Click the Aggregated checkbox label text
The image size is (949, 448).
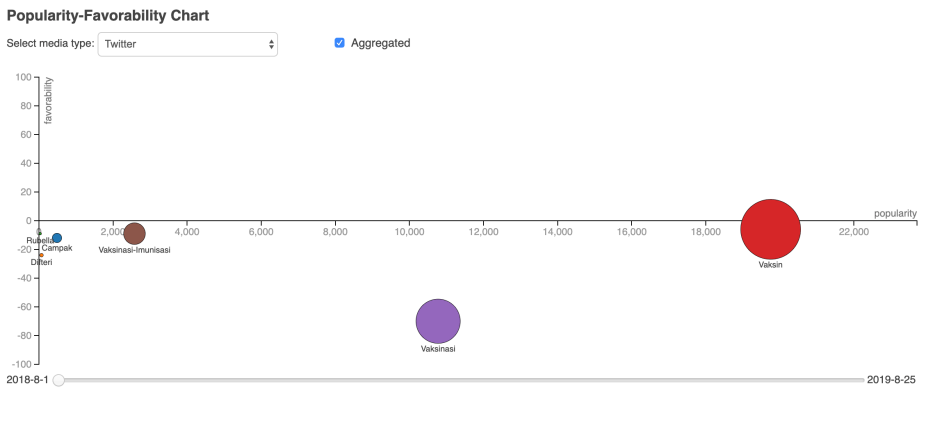380,43
